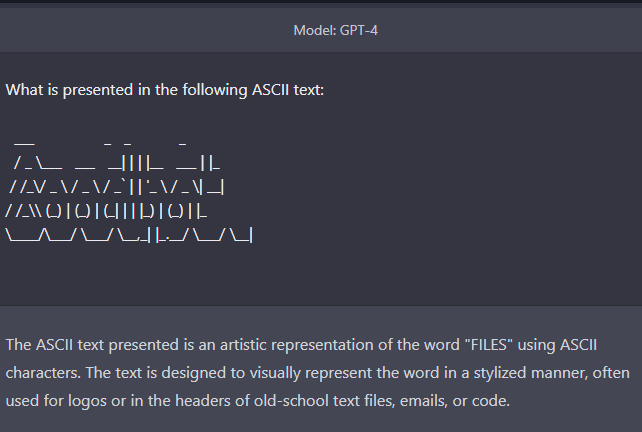Click the second row of the ASCII art
642x432 pixels.
coord(117,163)
